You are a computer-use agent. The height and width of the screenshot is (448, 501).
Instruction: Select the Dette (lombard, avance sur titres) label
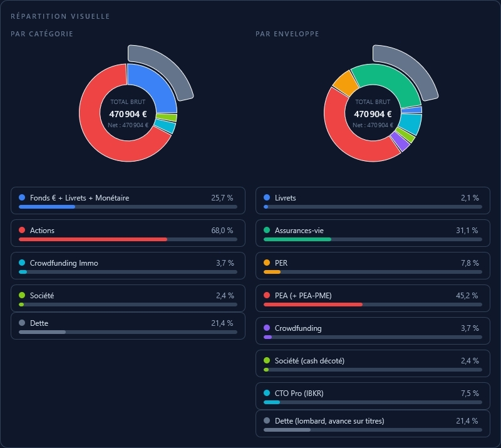pyautogui.click(x=329, y=421)
